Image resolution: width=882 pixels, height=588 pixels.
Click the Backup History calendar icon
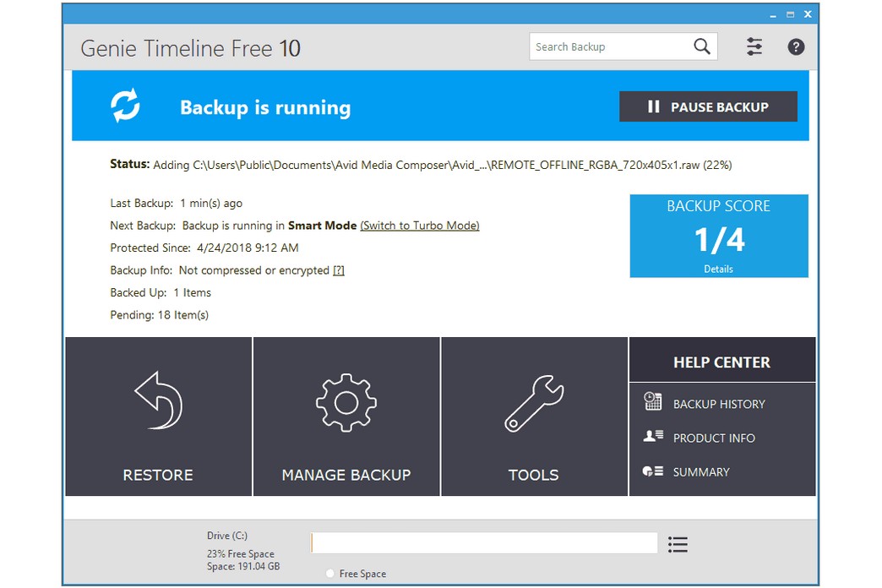click(652, 402)
